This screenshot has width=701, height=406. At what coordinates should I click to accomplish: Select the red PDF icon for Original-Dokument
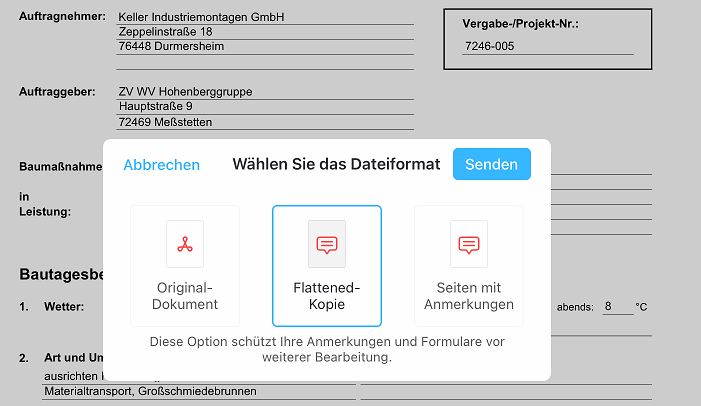point(184,244)
